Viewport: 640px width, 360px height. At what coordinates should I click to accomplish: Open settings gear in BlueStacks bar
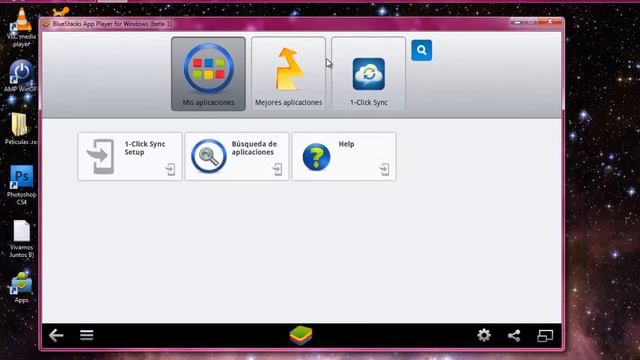(x=484, y=336)
